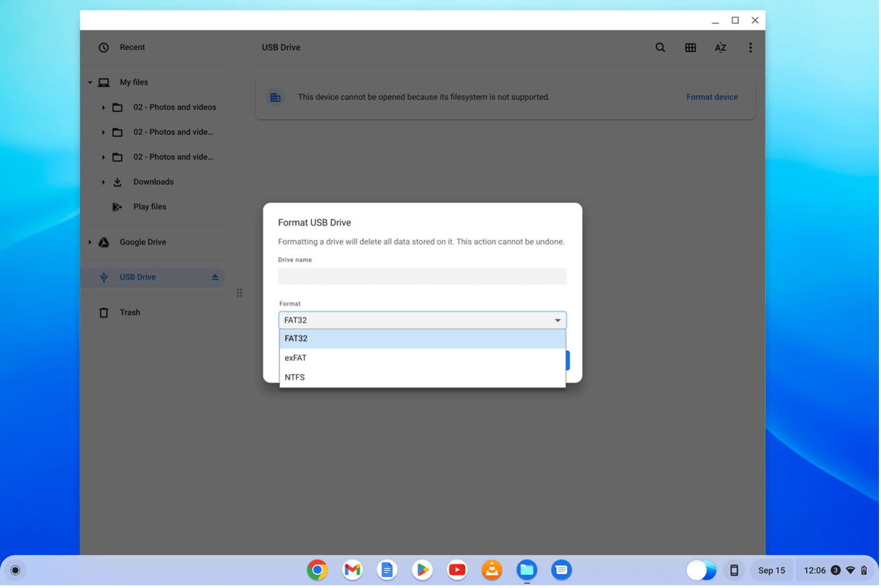The height and width of the screenshot is (588, 881).
Task: Toggle the switch in the shelf
Action: pos(701,570)
